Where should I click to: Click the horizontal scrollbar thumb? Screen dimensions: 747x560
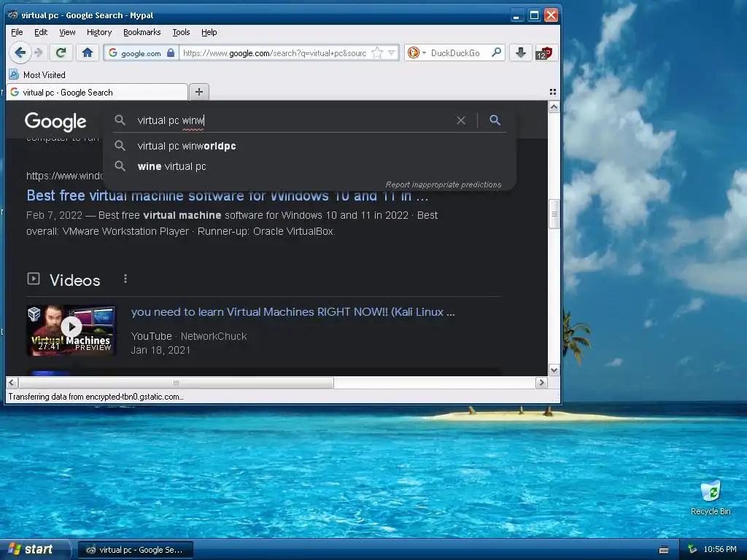click(x=176, y=382)
